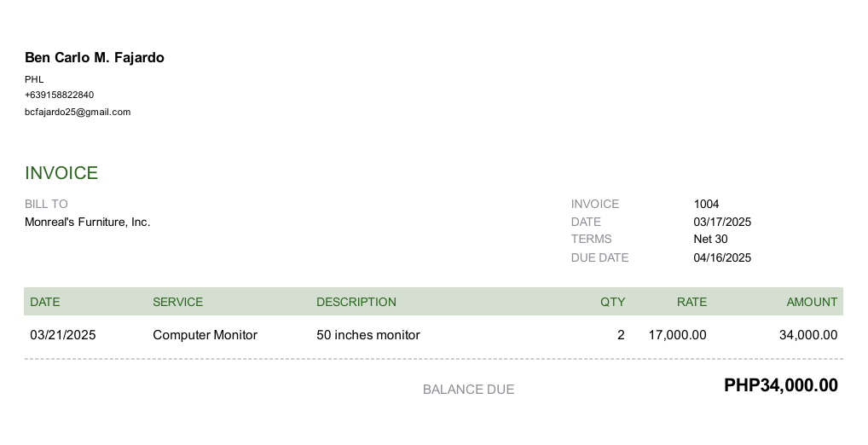Image resolution: width=868 pixels, height=445 pixels.
Task: Click the RATE column header
Action: (x=692, y=302)
